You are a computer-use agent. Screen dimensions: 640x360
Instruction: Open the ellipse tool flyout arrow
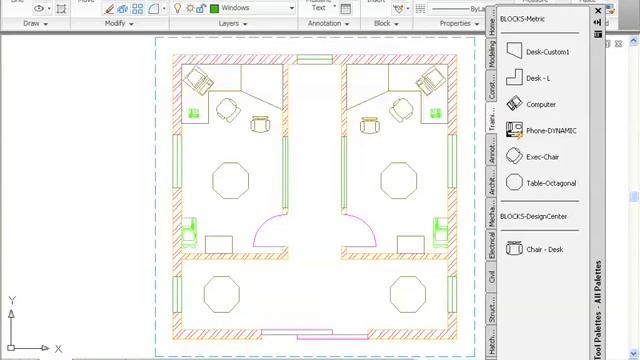tap(49, 9)
